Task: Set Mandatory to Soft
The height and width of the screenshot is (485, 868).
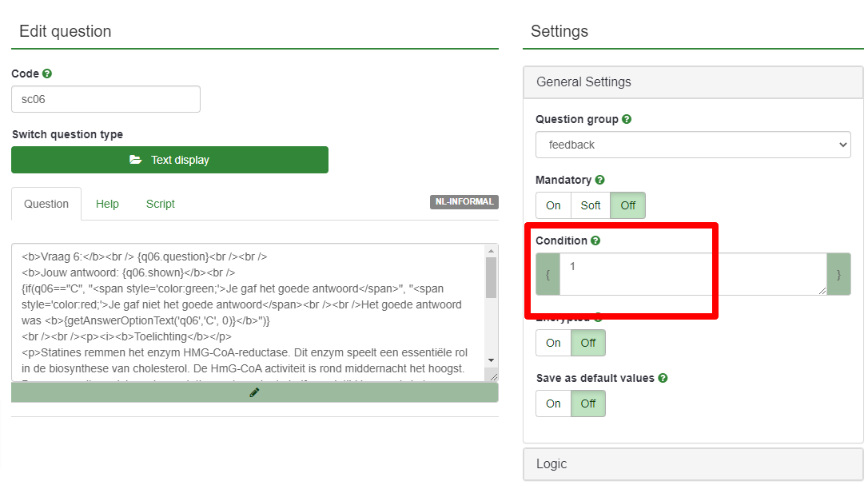Action: 591,205
